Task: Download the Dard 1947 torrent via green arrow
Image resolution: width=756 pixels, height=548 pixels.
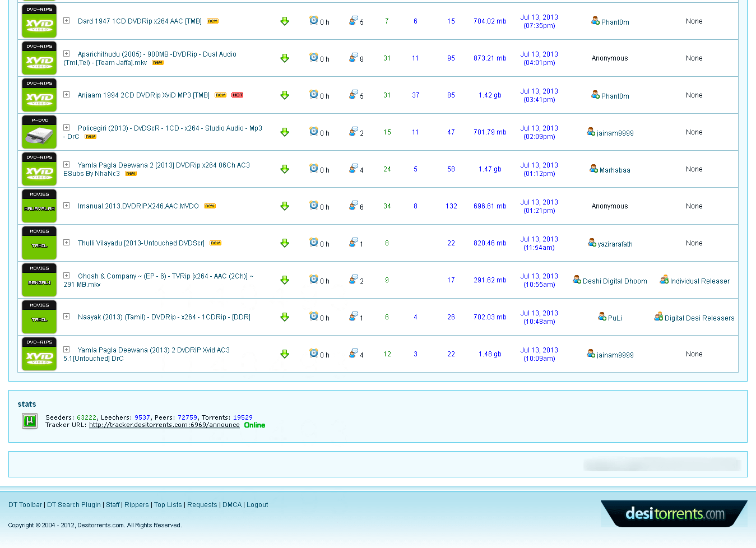Action: 285,21
